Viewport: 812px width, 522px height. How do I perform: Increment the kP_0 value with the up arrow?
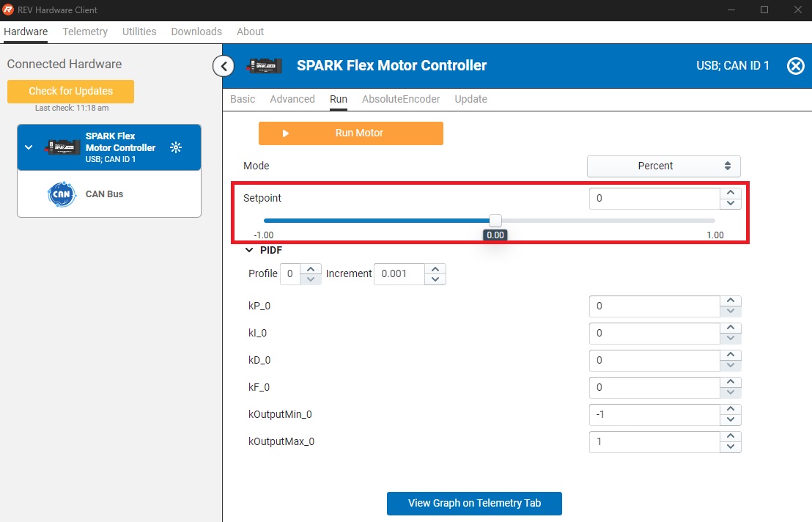point(731,301)
